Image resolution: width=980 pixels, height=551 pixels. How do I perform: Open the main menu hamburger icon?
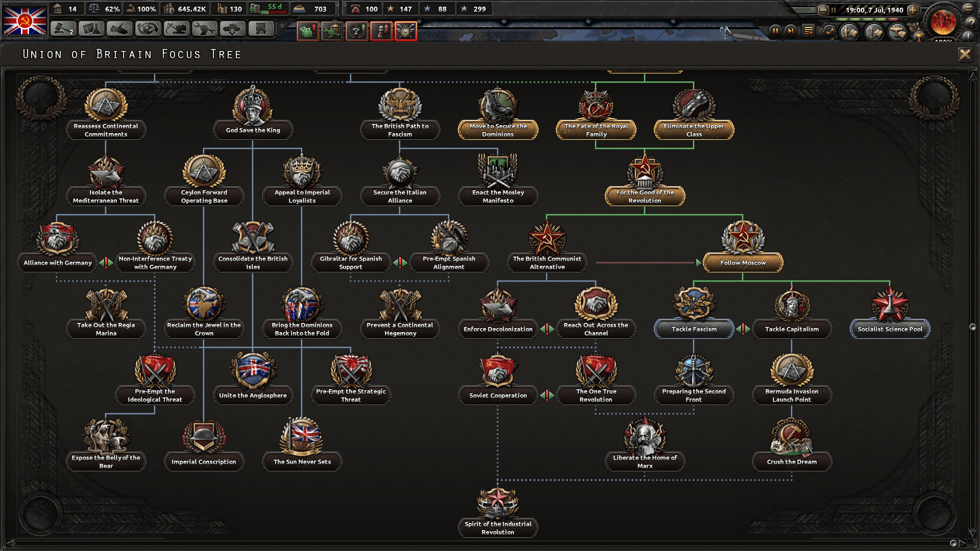967,10
